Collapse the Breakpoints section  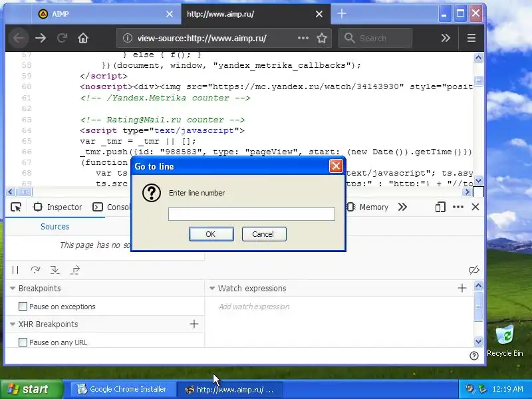click(13, 289)
